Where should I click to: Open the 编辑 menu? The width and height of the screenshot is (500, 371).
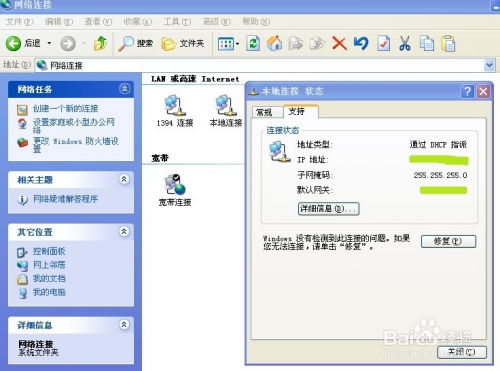point(59,22)
